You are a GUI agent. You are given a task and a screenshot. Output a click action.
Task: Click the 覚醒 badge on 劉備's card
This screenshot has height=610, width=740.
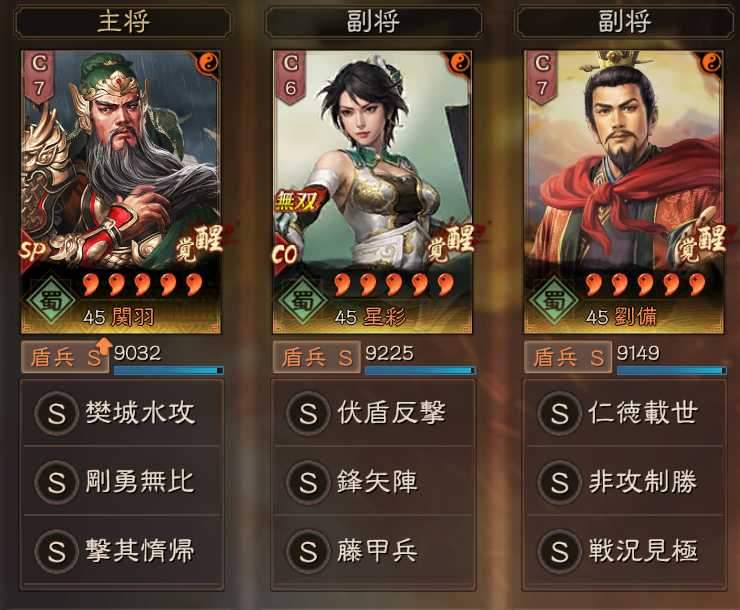[702, 242]
